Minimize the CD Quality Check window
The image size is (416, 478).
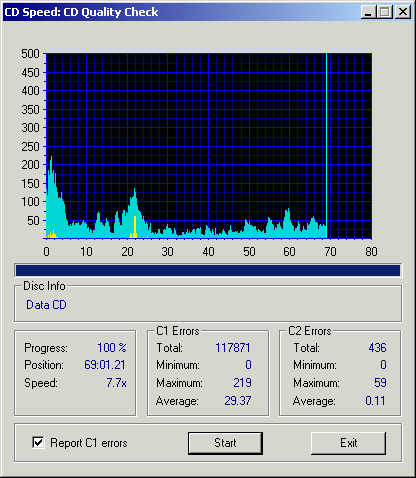368,12
